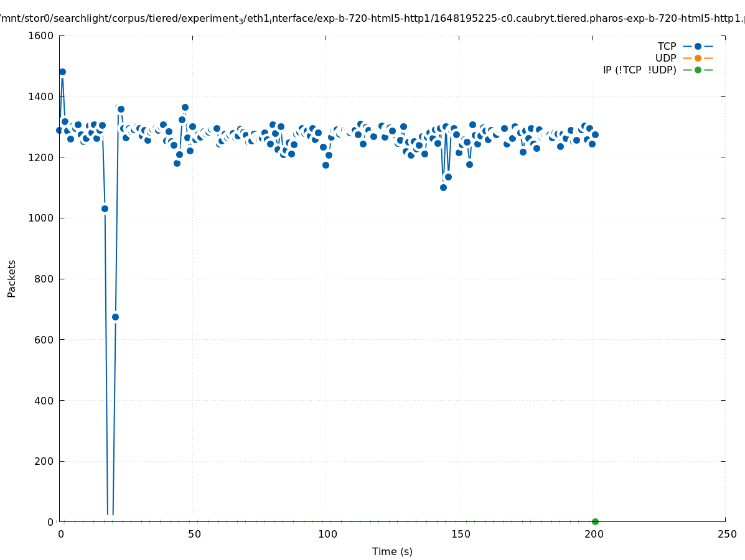Click the TCP point near 1175 at 100 seconds
This screenshot has width=745, height=560.
coord(326,165)
